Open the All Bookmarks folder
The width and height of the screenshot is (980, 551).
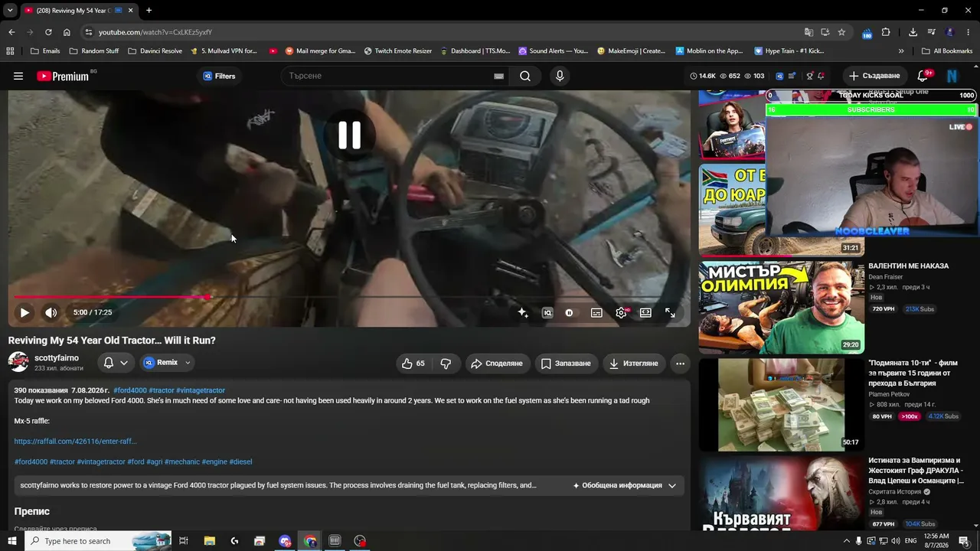(947, 51)
